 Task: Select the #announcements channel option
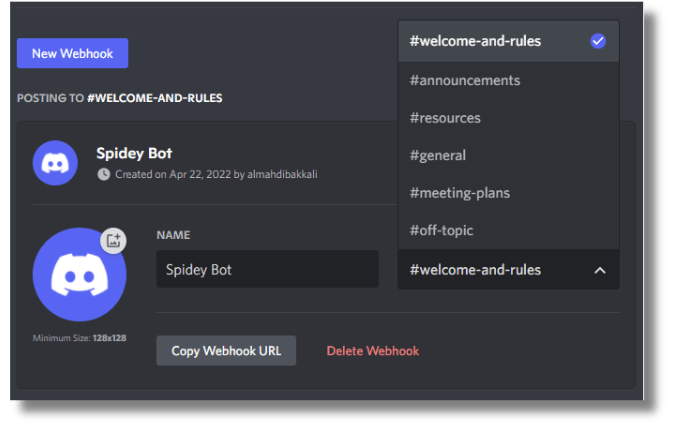tap(465, 80)
